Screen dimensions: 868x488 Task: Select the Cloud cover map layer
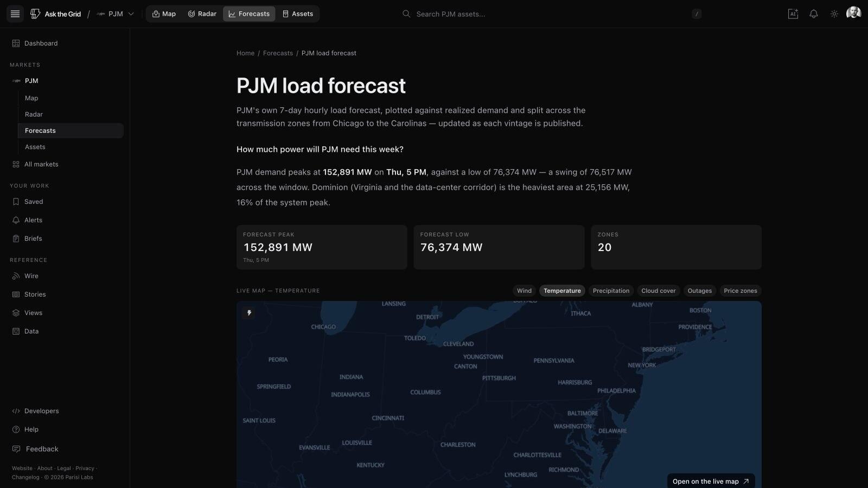(659, 291)
